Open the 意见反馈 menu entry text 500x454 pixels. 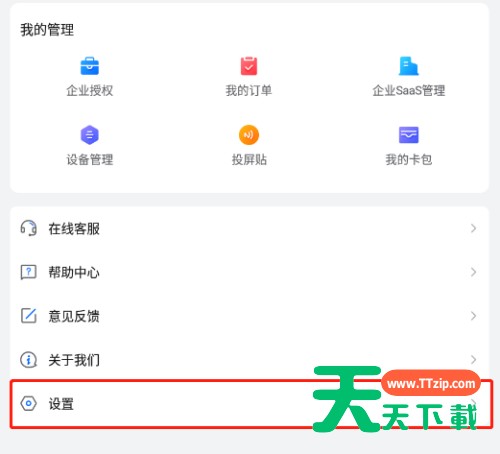[74, 316]
